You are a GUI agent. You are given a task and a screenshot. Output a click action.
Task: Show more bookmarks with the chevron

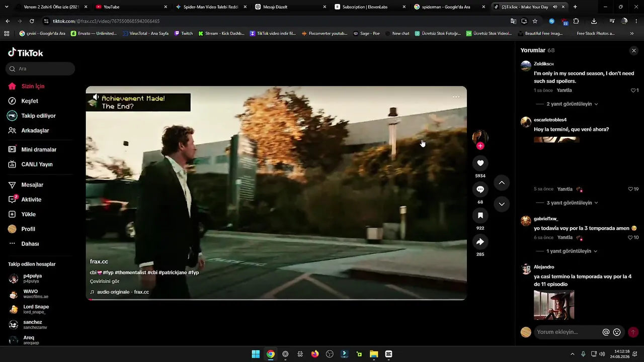pyautogui.click(x=632, y=34)
